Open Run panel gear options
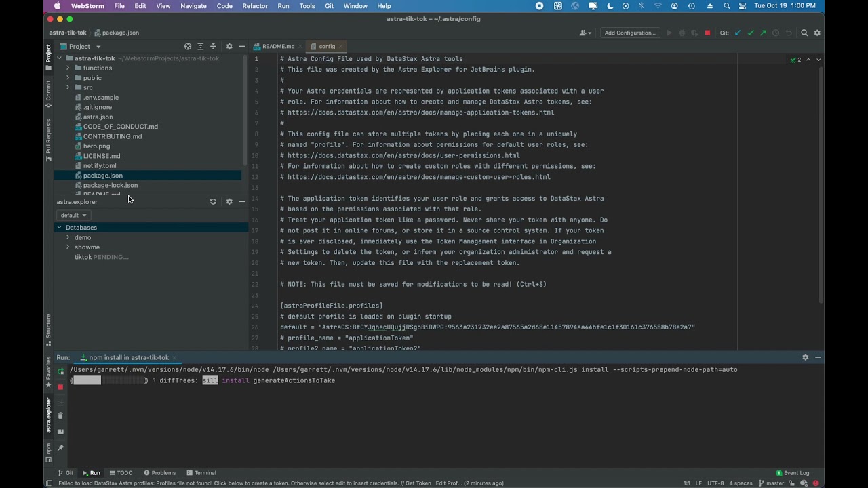This screenshot has width=868, height=488. [806, 357]
